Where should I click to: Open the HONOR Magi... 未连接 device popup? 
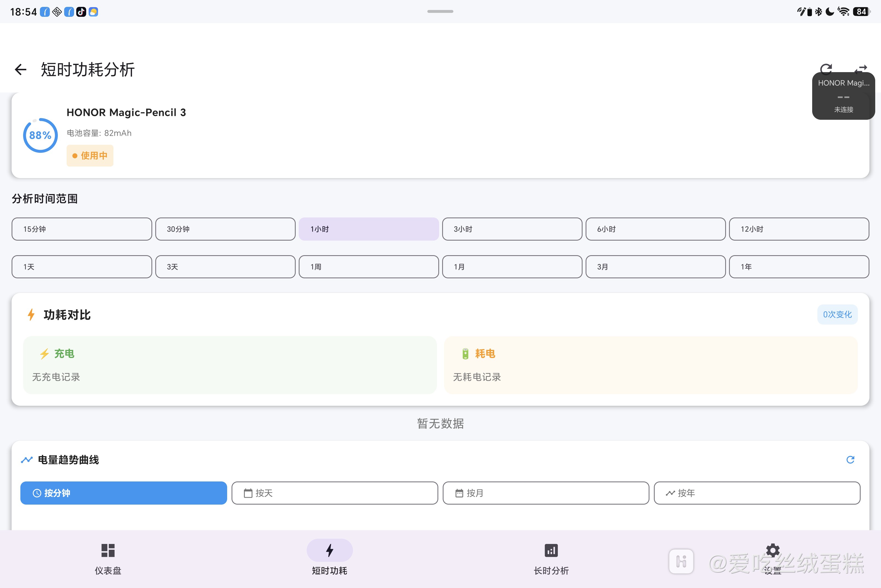pyautogui.click(x=844, y=96)
